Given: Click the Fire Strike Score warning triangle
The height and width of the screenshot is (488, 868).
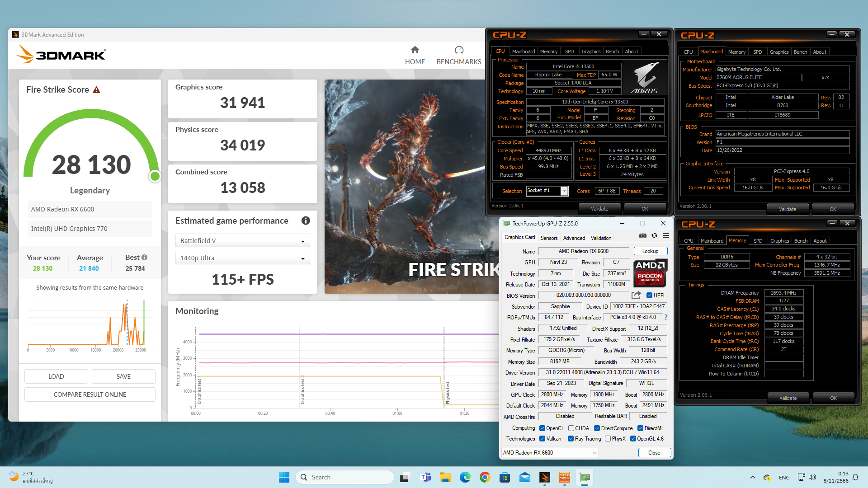Looking at the screenshot, I should pyautogui.click(x=96, y=90).
